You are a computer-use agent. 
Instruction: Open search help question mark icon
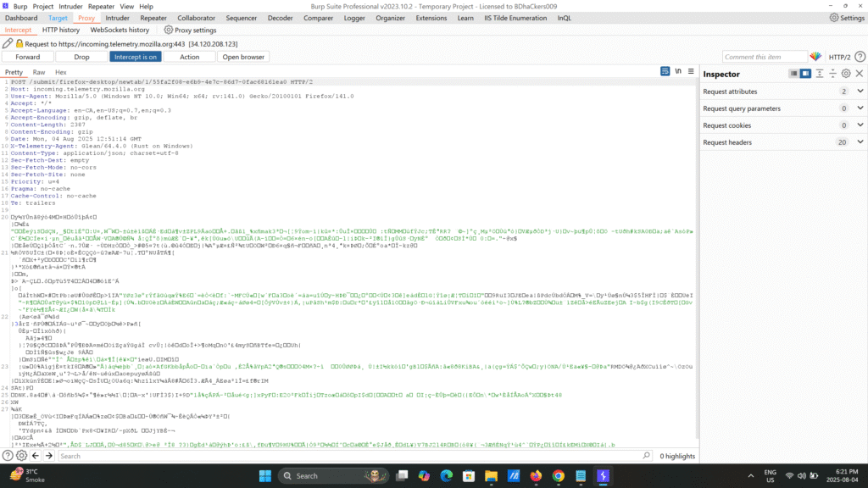(x=8, y=455)
